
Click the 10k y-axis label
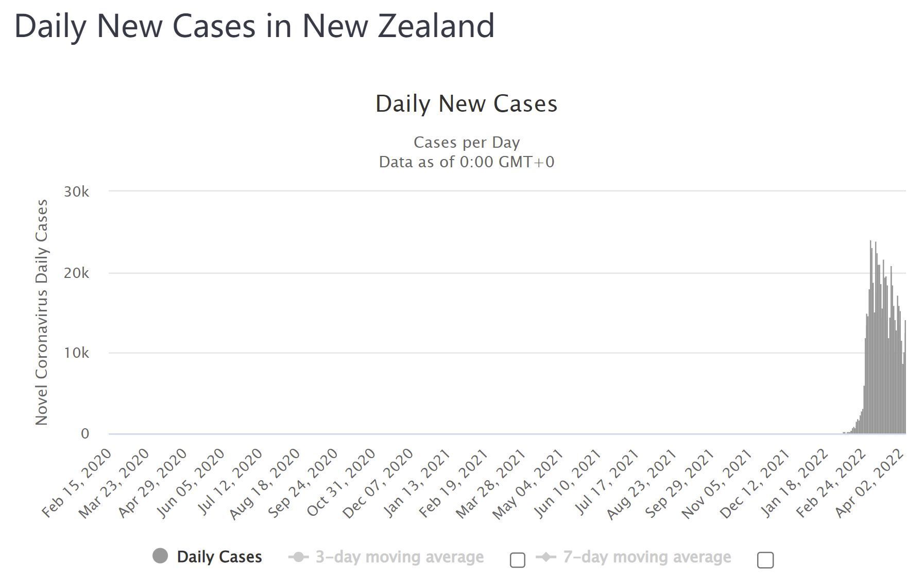point(76,353)
